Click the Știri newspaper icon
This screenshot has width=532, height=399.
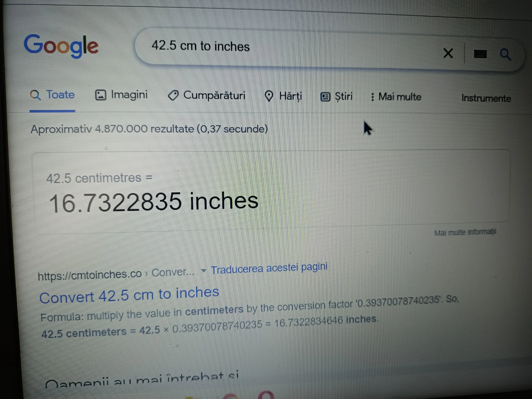click(x=325, y=97)
